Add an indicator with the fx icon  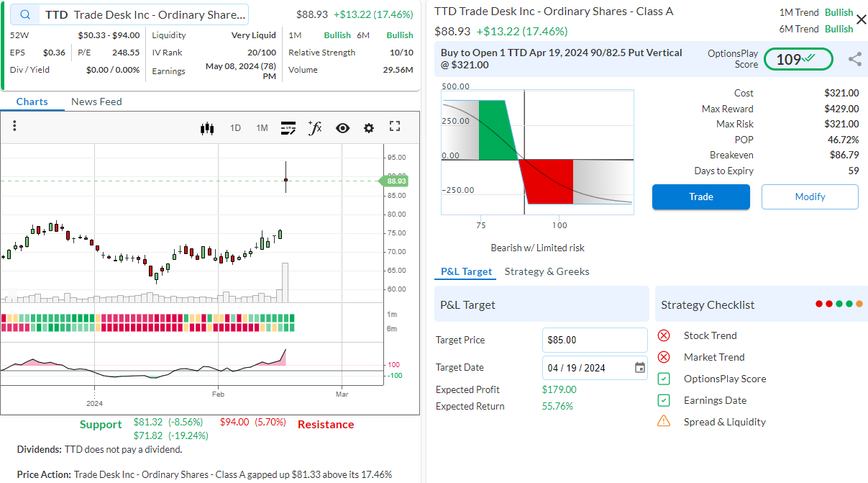tap(314, 127)
